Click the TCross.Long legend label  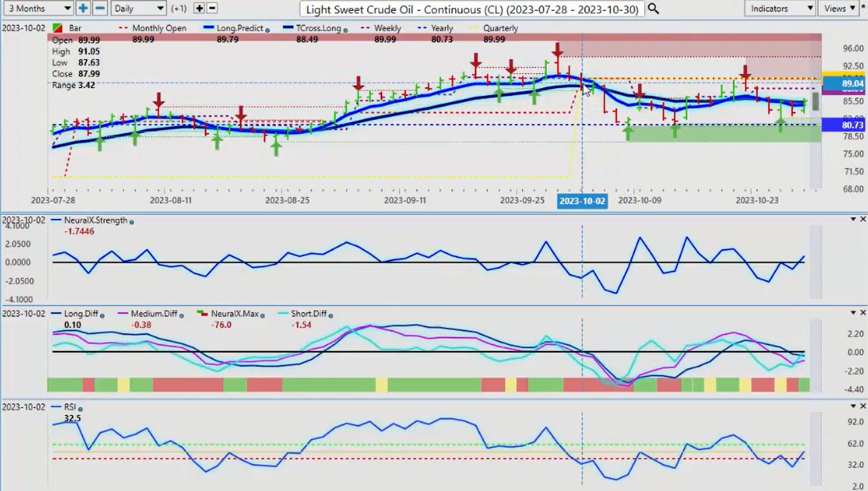pos(319,29)
